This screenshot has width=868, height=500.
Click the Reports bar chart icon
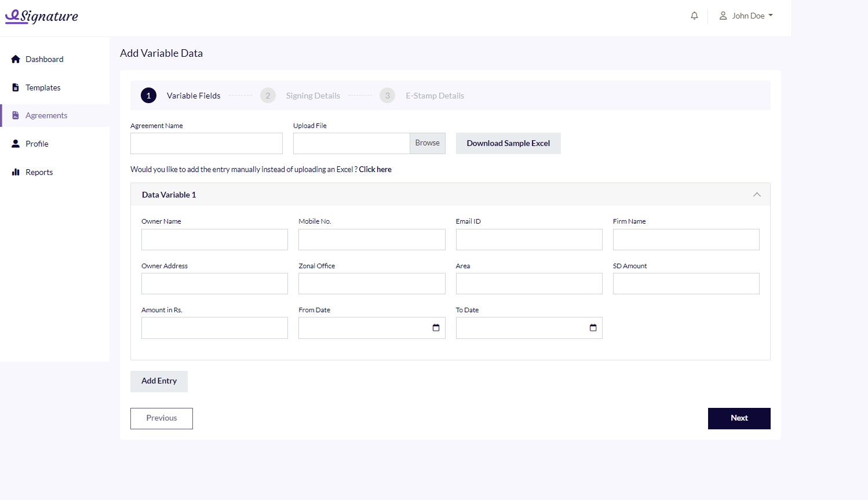[x=16, y=172]
